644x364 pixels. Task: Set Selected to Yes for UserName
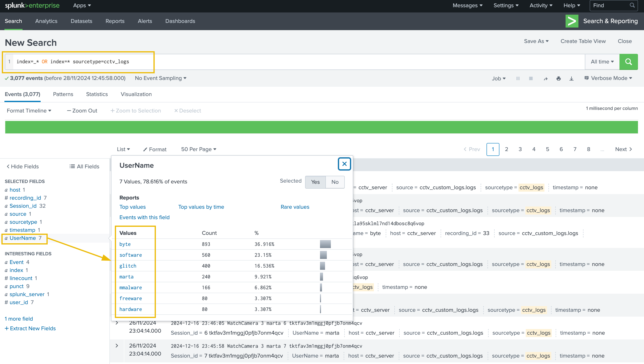pyautogui.click(x=315, y=182)
